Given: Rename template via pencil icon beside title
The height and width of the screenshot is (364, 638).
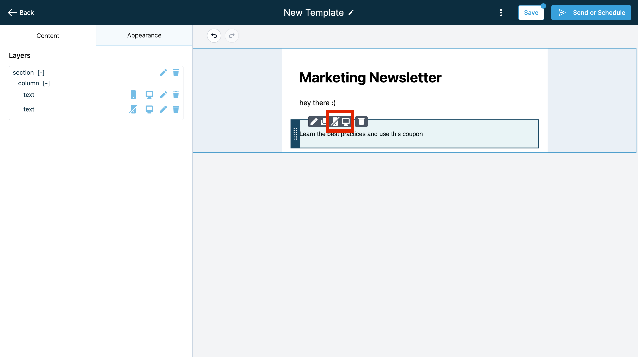Looking at the screenshot, I should click(x=351, y=12).
